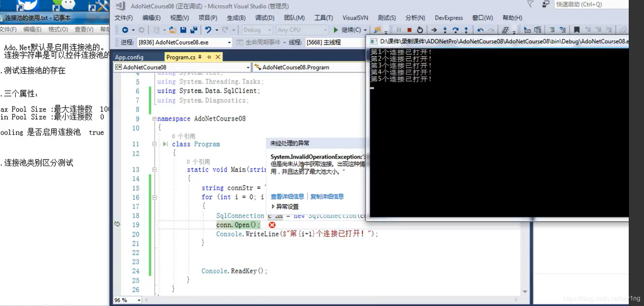Click the 复制详细信息 link

coord(327,196)
